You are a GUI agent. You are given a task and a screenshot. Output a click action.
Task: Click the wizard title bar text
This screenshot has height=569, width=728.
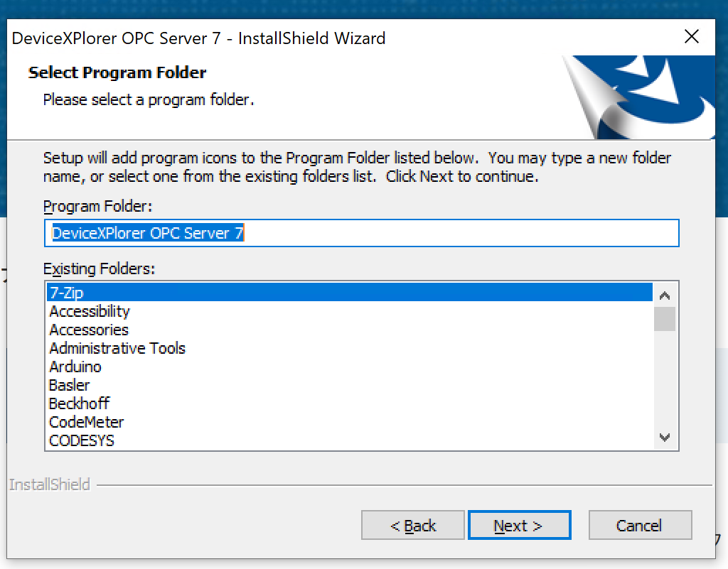(199, 38)
